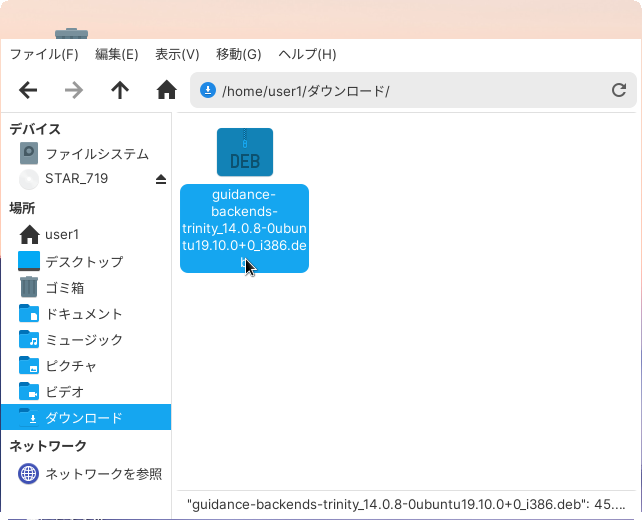Open the ヘルプ(H) menu
The image size is (642, 520).
307,54
